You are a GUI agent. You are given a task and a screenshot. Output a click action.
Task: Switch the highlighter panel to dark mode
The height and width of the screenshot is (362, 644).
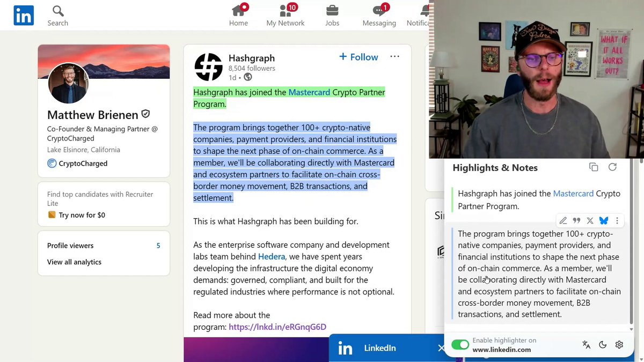[603, 345]
